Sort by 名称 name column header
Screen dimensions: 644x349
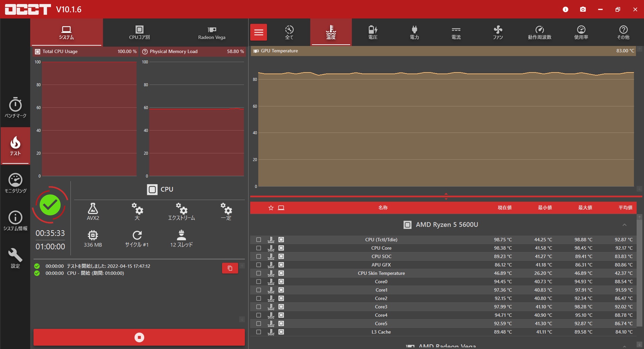[383, 208]
